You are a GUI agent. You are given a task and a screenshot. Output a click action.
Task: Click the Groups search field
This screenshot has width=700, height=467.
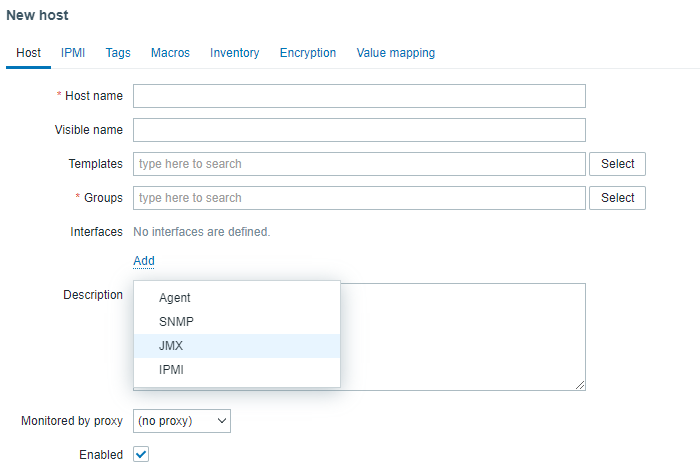pos(359,198)
